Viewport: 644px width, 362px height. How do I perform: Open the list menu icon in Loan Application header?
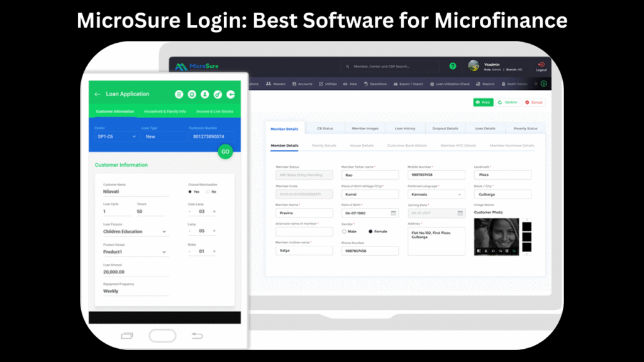click(x=179, y=94)
